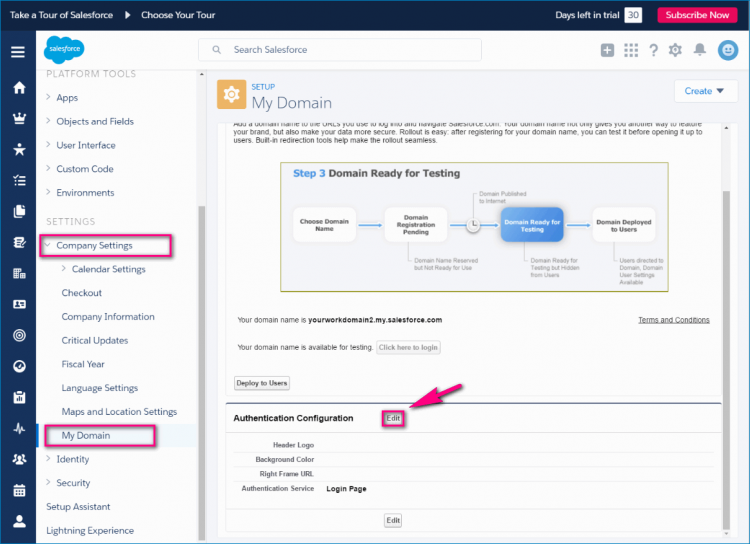Click the Help question mark icon
Viewport: 750px width, 544px height.
point(654,50)
